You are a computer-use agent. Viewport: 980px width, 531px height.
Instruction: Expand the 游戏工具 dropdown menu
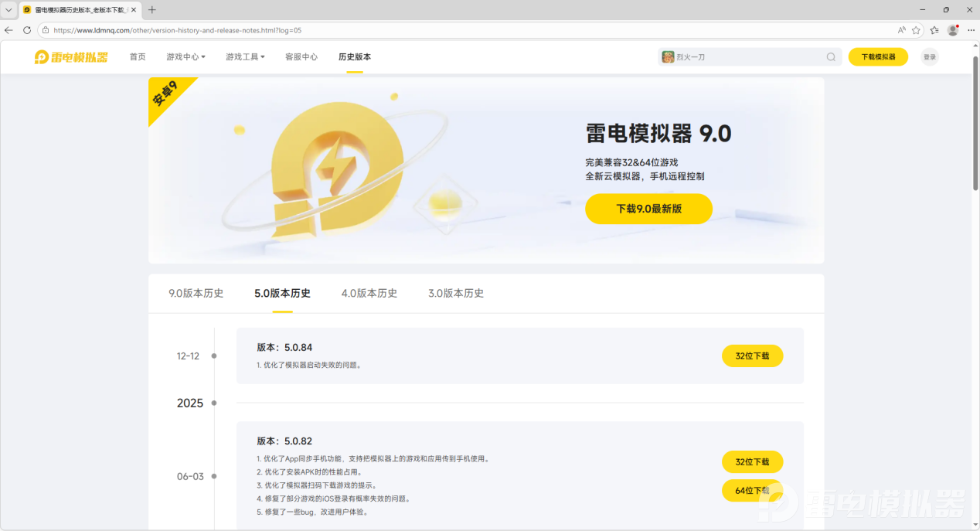(x=245, y=57)
